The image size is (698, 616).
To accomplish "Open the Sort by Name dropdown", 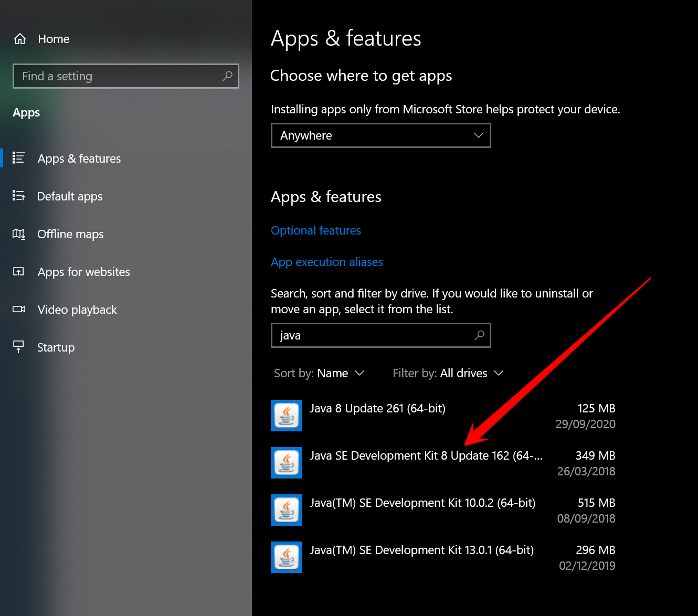I will [319, 373].
